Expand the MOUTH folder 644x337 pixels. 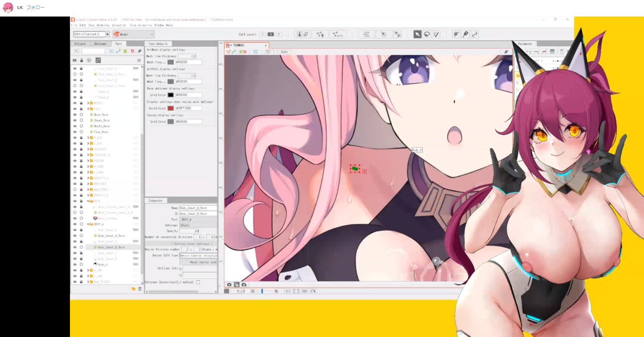[88, 103]
